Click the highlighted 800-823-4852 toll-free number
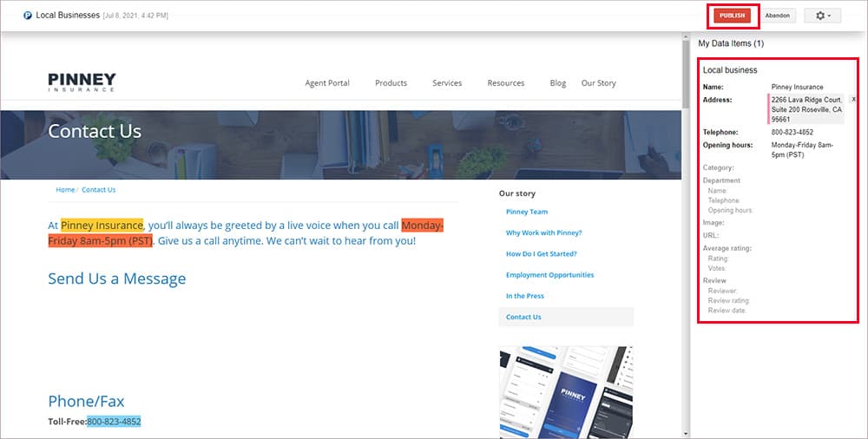 click(114, 422)
